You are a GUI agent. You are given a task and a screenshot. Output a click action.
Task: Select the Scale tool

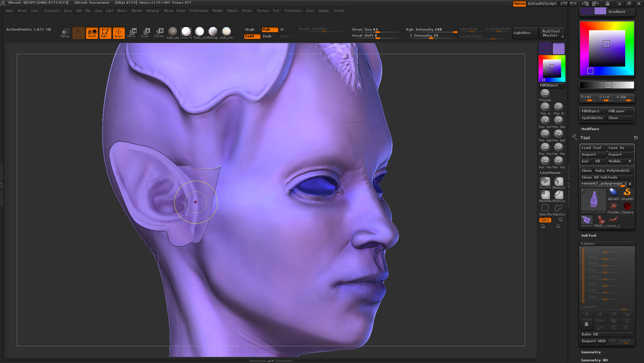point(146,33)
